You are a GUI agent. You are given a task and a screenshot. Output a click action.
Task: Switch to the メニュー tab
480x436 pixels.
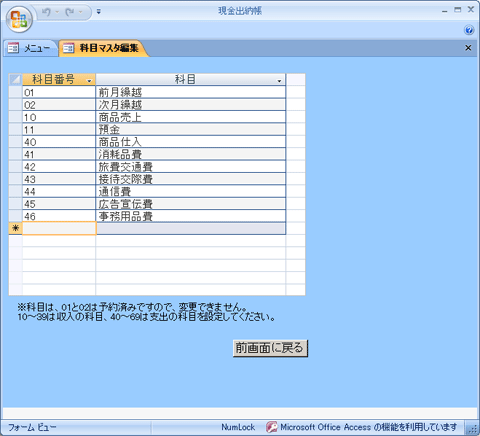[x=31, y=48]
